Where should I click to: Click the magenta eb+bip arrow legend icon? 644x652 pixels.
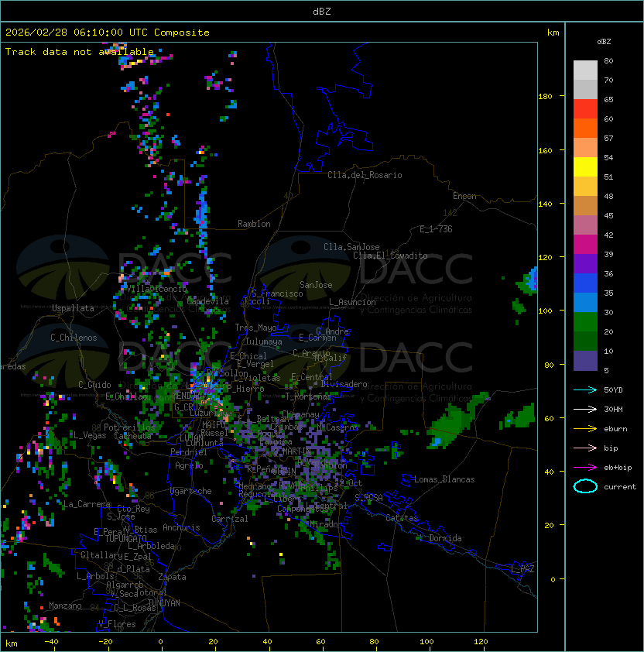coord(585,468)
